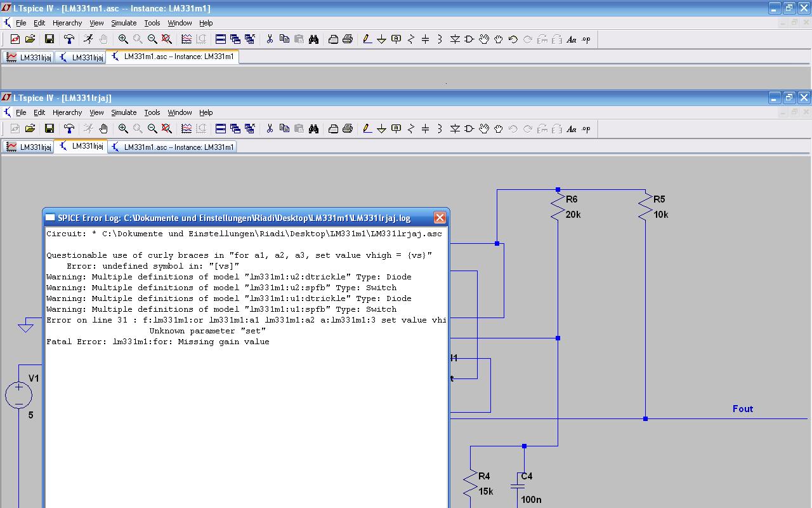The height and width of the screenshot is (508, 812).
Task: Select Move hand tool in LM331lrjaj window toolbar
Action: (x=484, y=128)
